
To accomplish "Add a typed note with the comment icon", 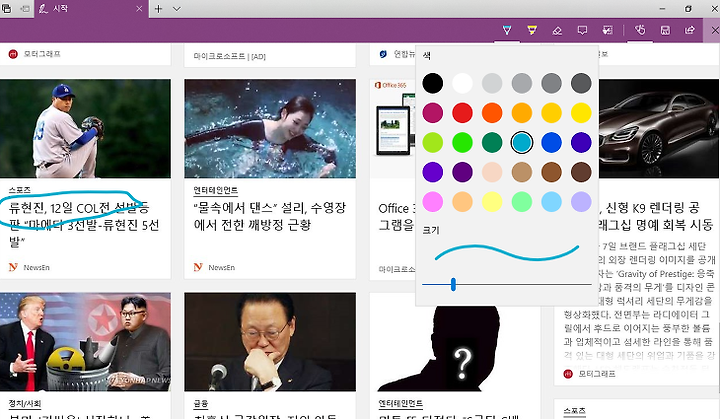I will point(582,30).
